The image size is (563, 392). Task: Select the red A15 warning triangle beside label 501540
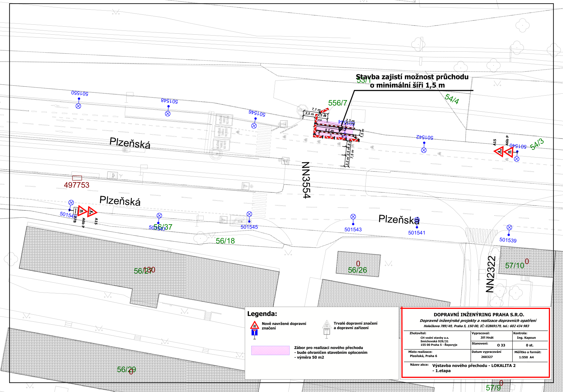tap(499, 152)
